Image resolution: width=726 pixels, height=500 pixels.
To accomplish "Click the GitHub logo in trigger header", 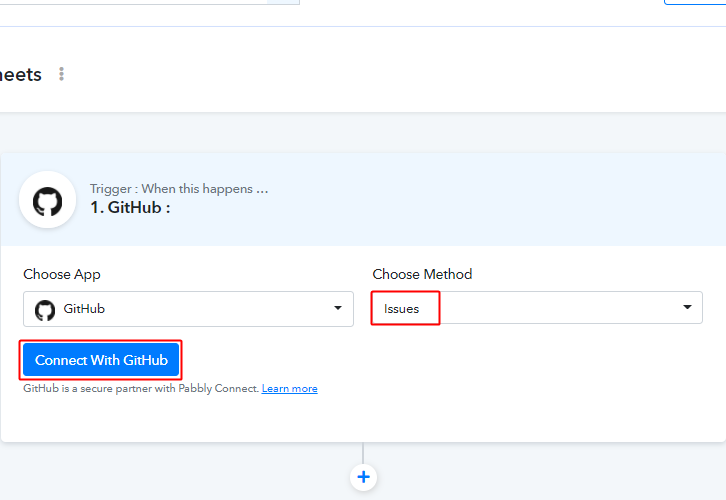I will pos(47,200).
